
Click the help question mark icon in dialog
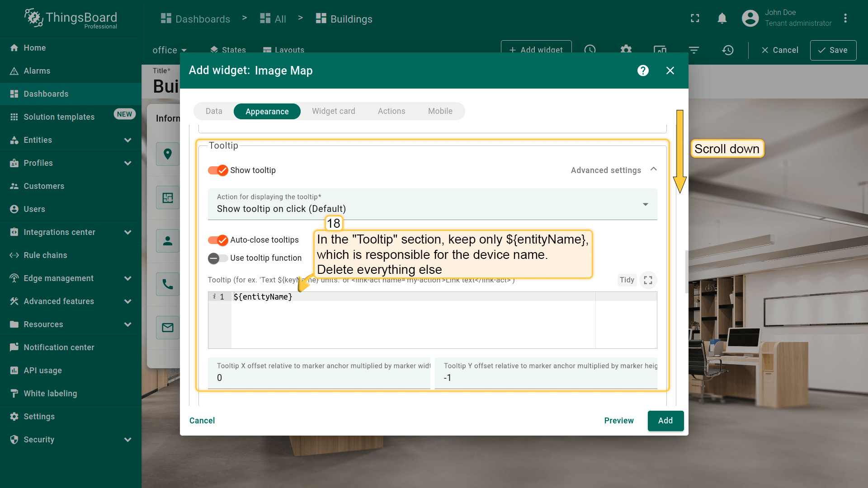[643, 70]
